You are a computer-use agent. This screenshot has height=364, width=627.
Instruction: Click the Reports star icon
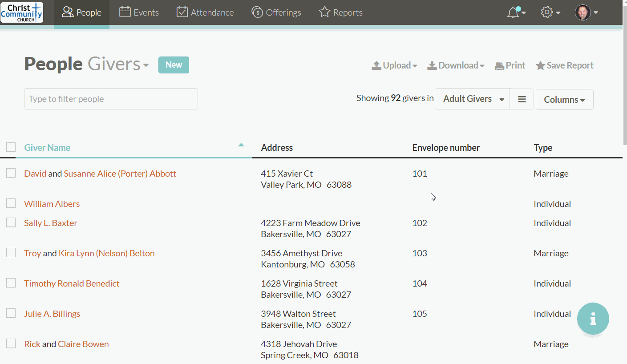point(324,12)
